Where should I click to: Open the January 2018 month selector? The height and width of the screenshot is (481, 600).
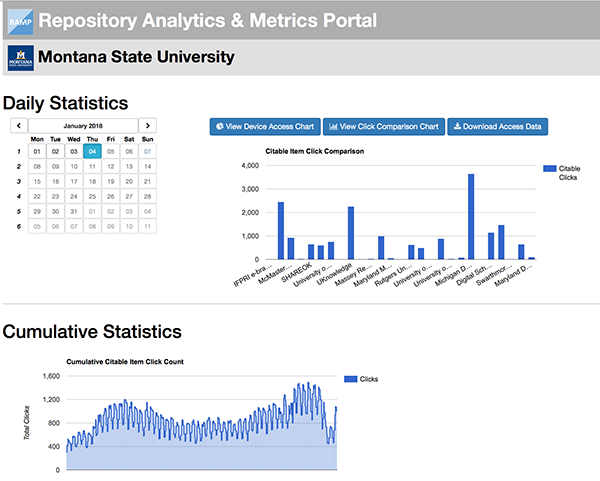[x=83, y=125]
